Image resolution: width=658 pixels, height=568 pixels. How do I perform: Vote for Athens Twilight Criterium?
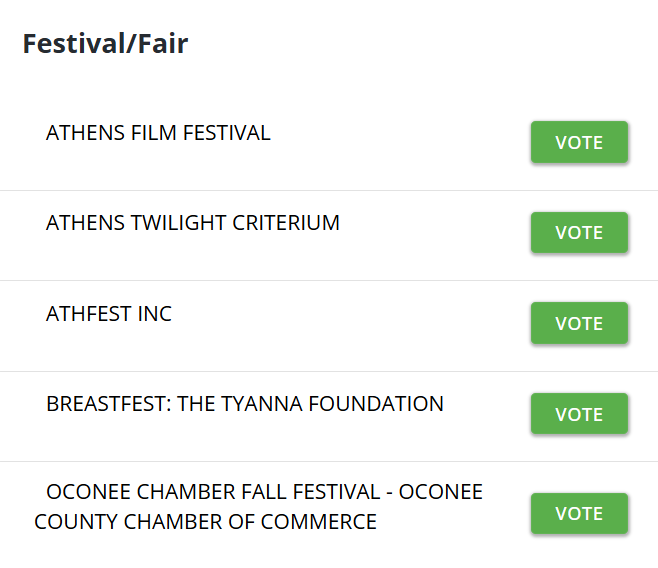tap(579, 232)
